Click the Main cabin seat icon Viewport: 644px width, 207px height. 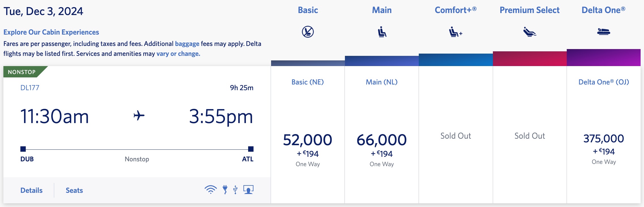[382, 32]
